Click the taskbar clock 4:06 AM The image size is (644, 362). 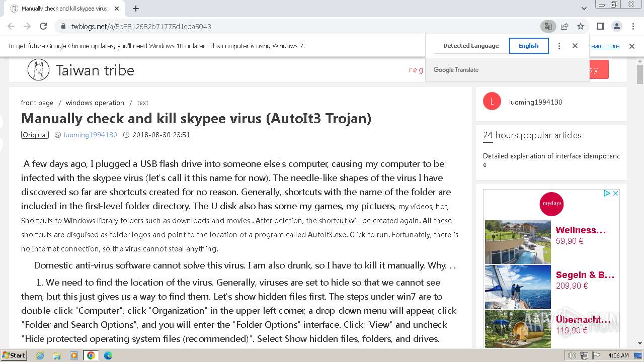coord(618,355)
